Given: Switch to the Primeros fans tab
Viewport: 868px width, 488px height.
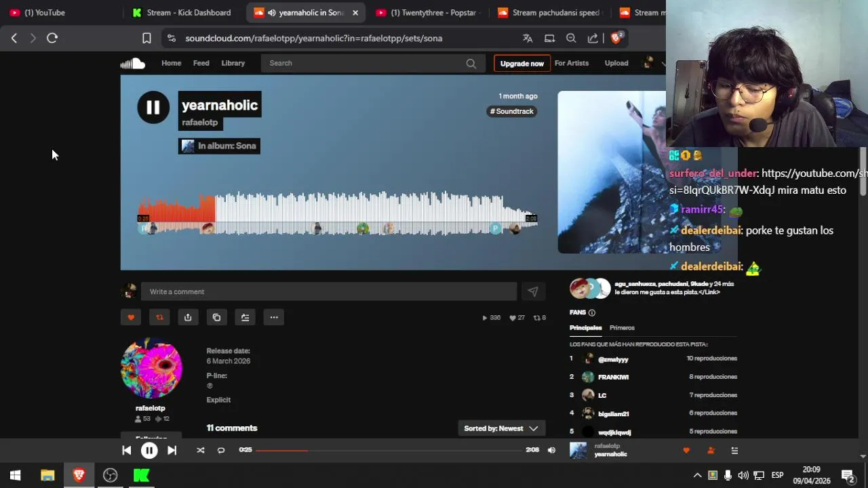Looking at the screenshot, I should coord(622,327).
